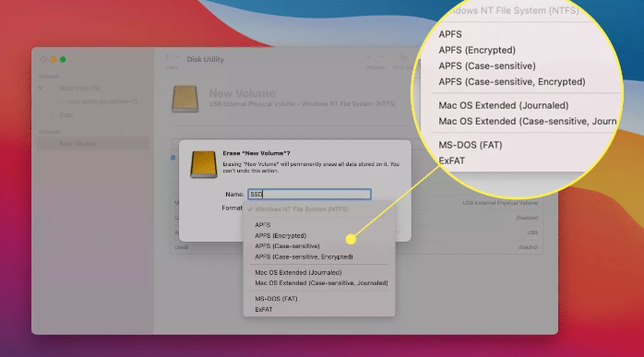Select the Data volume in sidebar
The height and width of the screenshot is (357, 644).
click(x=66, y=114)
